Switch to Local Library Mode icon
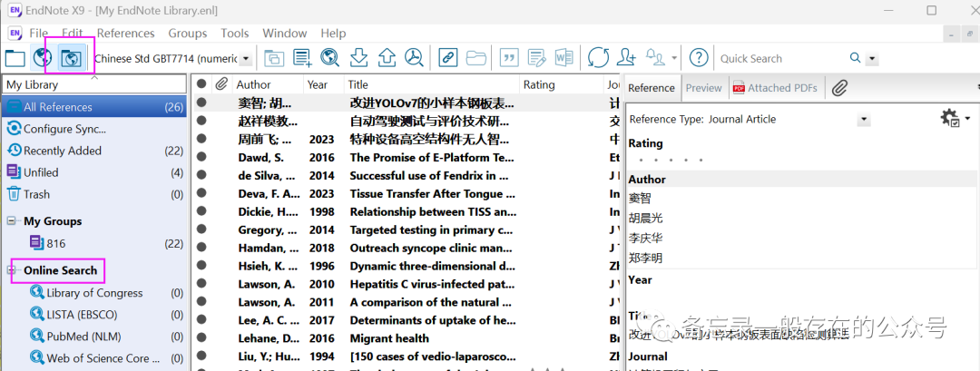This screenshot has width=980, height=371. click(15, 58)
